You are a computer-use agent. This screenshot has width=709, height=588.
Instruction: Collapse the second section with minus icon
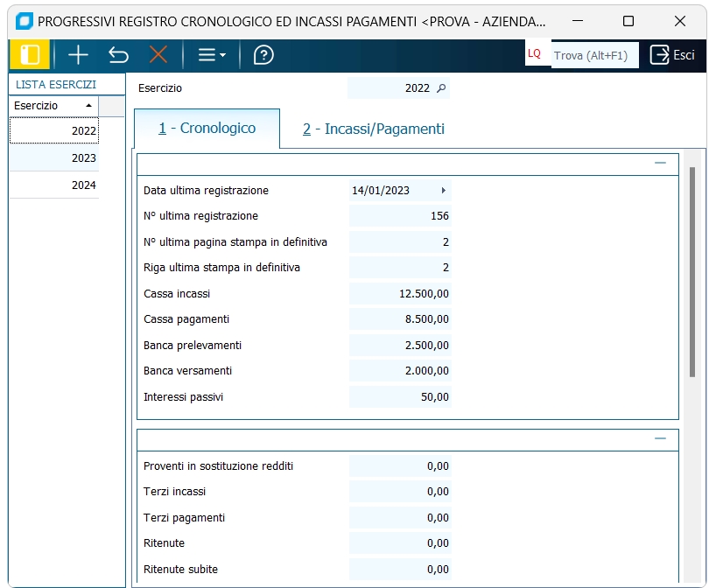(x=660, y=438)
